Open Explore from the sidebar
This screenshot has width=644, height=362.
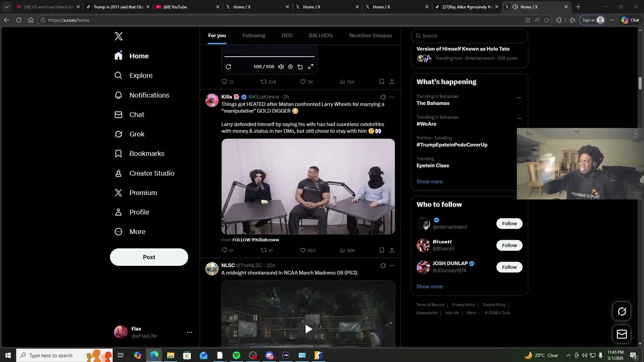[x=133, y=75]
